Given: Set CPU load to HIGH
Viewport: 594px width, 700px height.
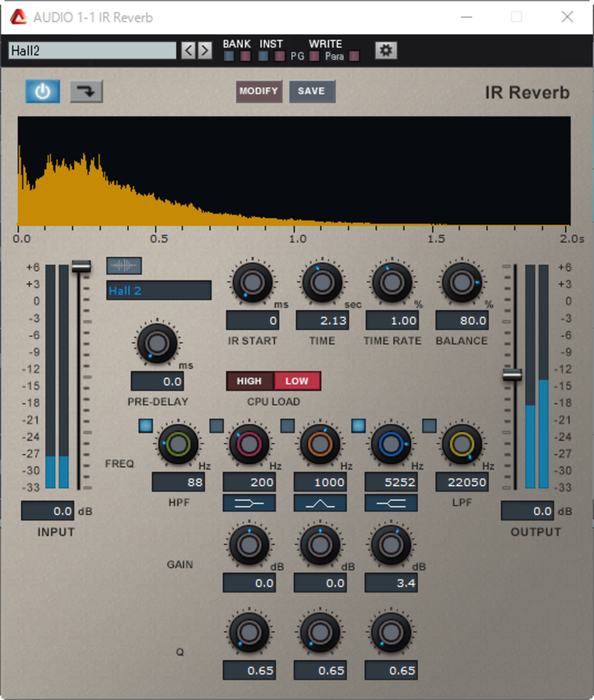Looking at the screenshot, I should tap(249, 381).
